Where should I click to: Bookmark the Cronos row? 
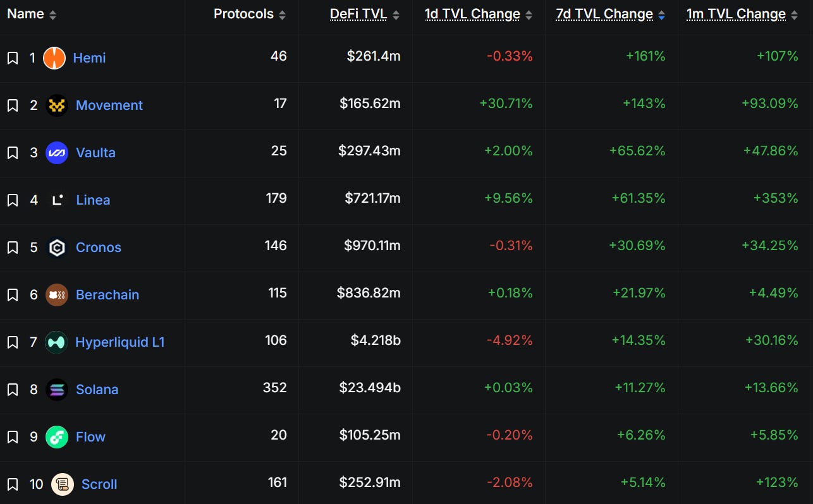(13, 248)
